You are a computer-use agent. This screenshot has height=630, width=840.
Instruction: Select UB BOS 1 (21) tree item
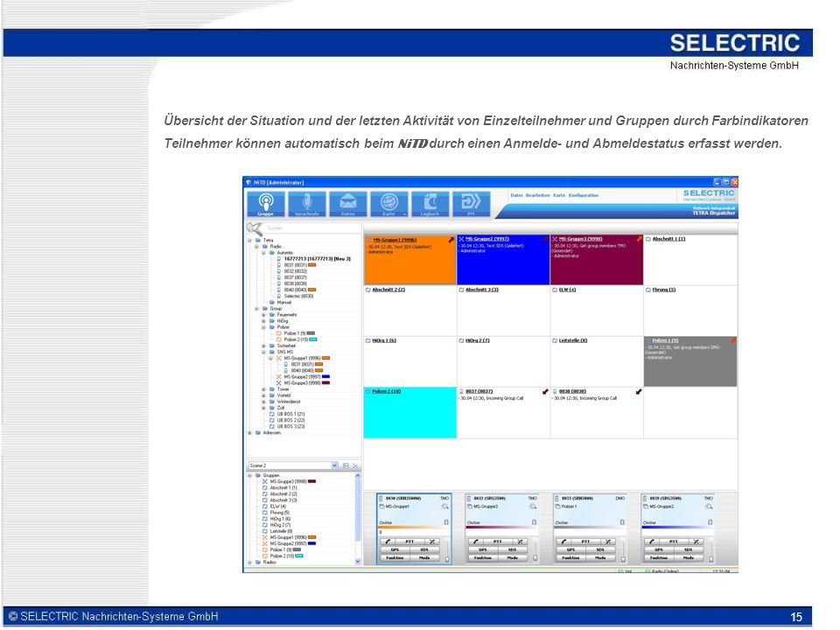tap(290, 414)
